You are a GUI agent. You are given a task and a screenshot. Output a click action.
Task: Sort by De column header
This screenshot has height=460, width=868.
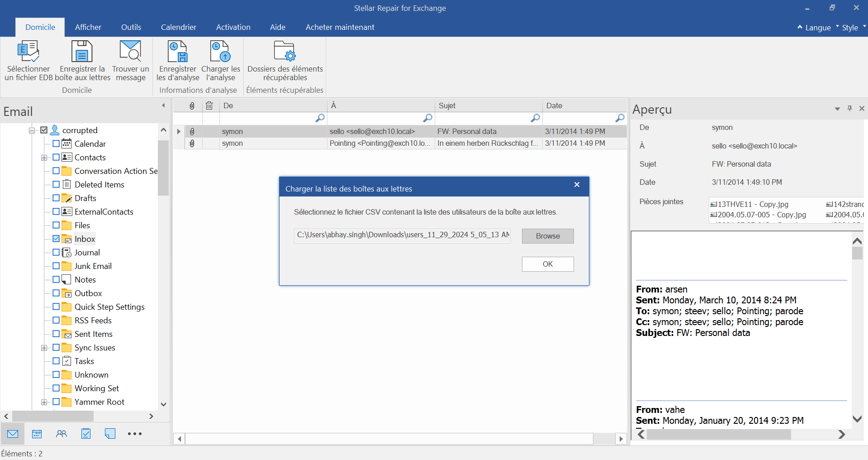(273, 105)
